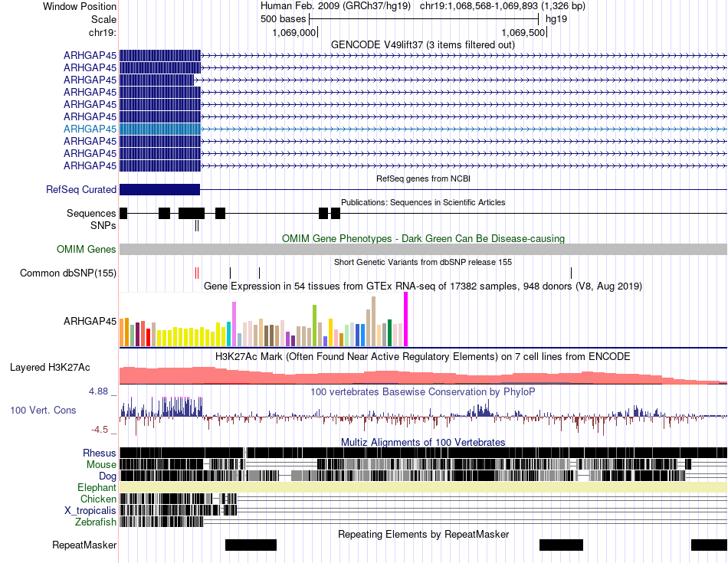Viewport: 728px width, 563px height.
Task: Click the leftmost RepeatMasker black block
Action: 251,545
